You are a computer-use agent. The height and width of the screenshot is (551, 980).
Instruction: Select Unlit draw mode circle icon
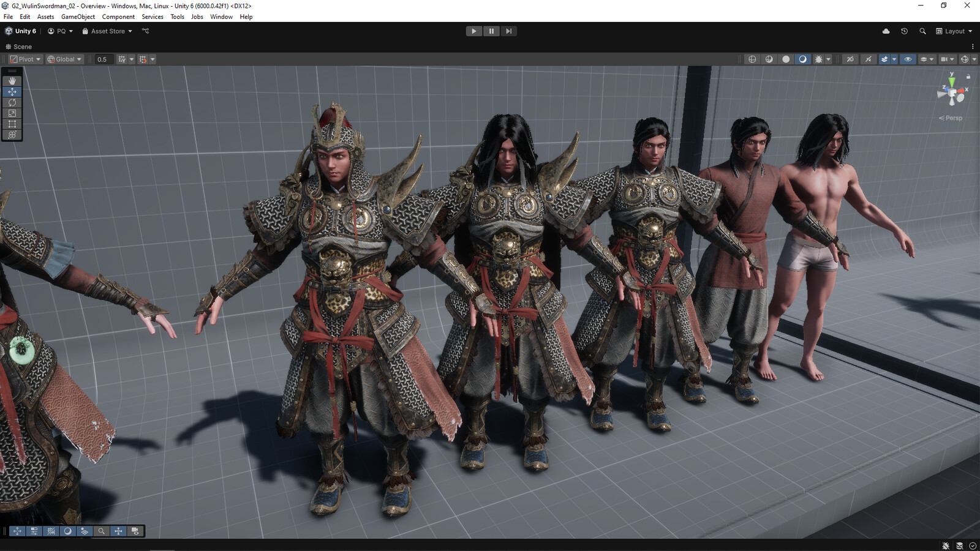(x=786, y=59)
